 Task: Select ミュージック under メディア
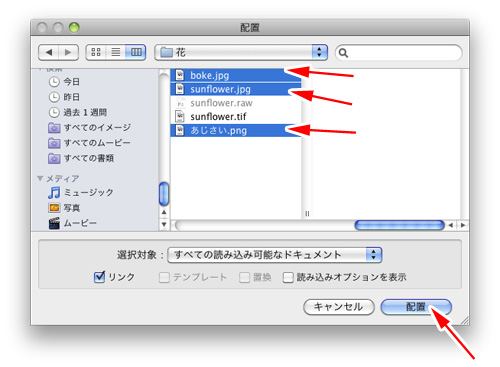coord(88,192)
